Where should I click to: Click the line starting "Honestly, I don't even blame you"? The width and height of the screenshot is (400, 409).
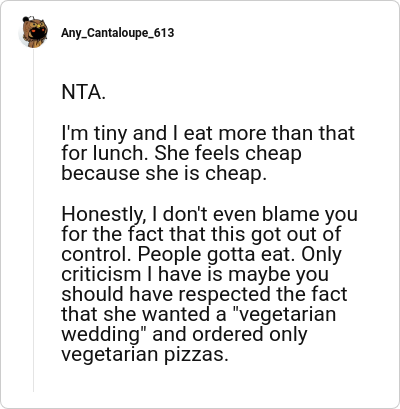[x=209, y=214]
